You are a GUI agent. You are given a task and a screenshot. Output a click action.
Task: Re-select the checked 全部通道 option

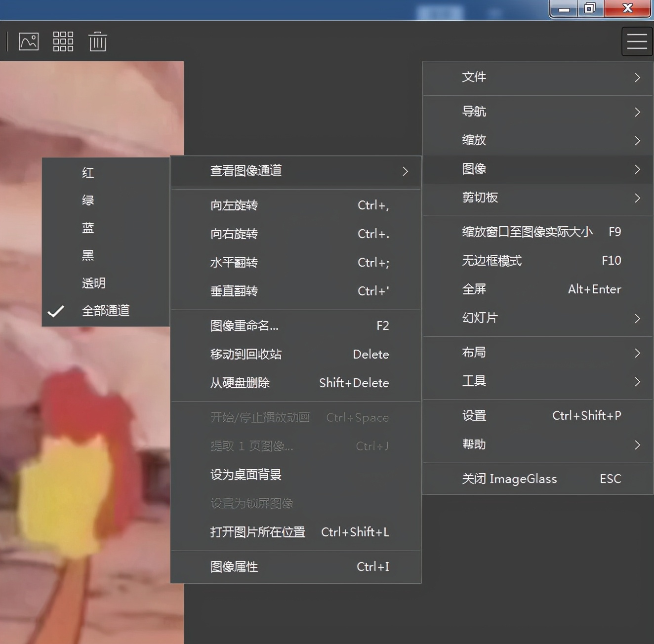(106, 311)
